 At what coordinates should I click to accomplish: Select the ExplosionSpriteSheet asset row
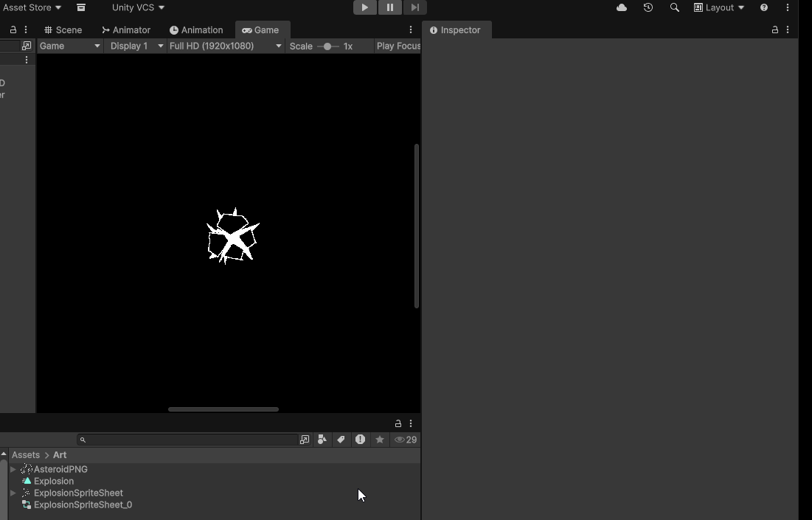[213, 493]
